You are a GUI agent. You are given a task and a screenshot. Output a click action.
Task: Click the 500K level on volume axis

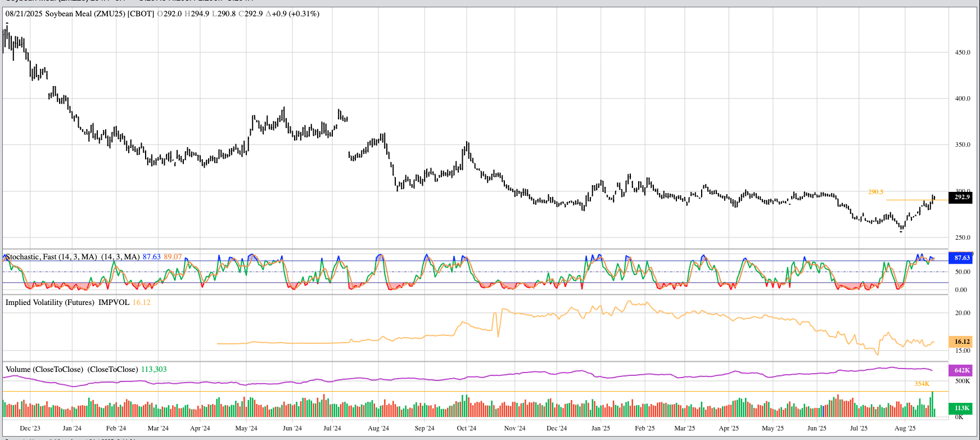[x=963, y=381]
